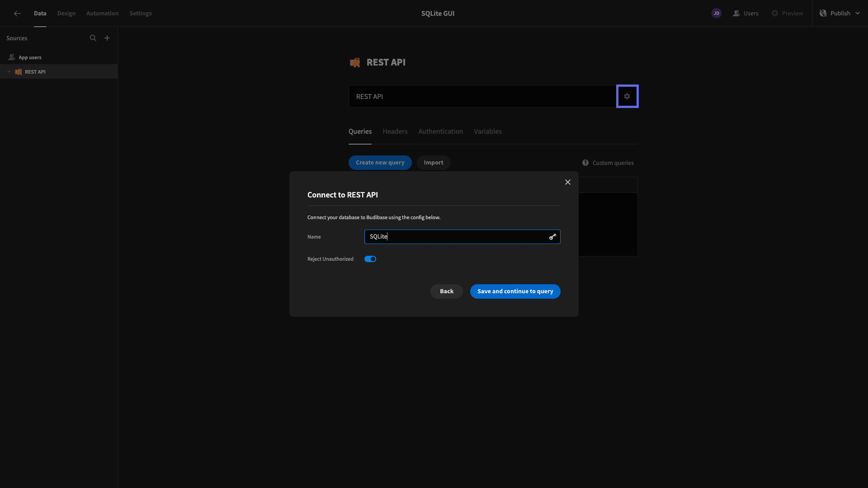Click the Queries tab
The image size is (868, 488).
coord(360,131)
